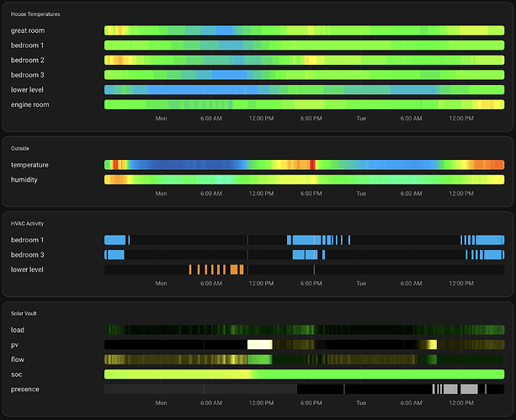This screenshot has height=420, width=516.
Task: Click Tue on House Temperatures time axis
Action: tap(361, 119)
